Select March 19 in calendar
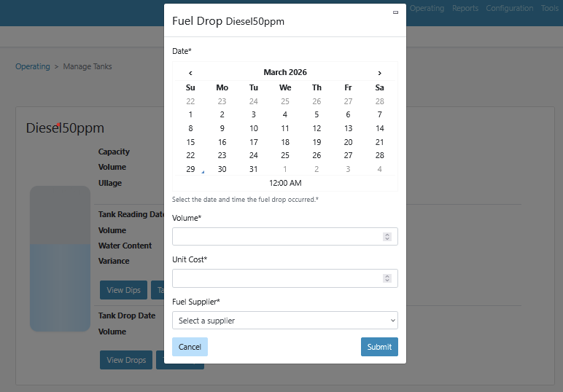 coord(317,142)
